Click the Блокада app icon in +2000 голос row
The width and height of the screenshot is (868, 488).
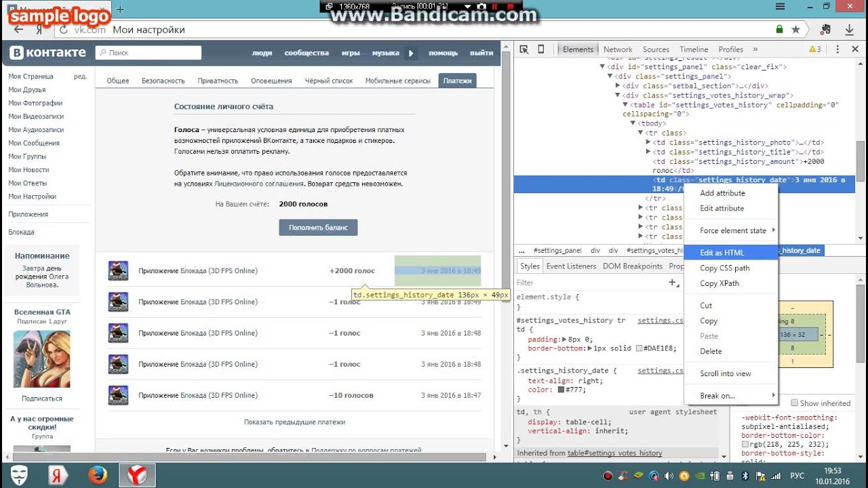[x=119, y=270]
